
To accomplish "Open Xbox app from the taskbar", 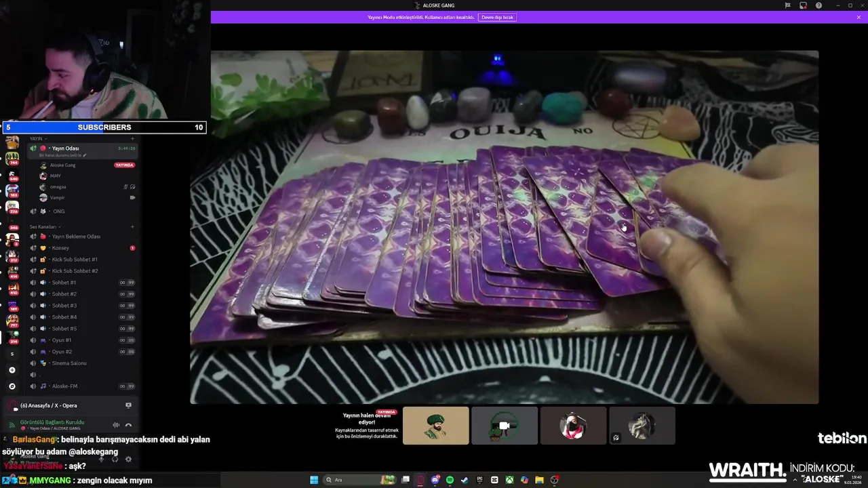I will pyautogui.click(x=509, y=480).
